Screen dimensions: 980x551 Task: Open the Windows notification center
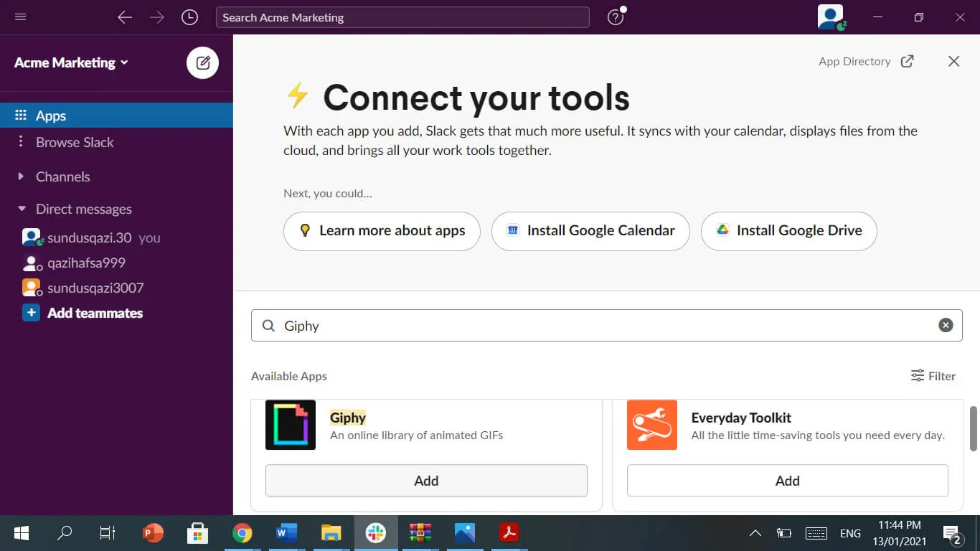952,534
